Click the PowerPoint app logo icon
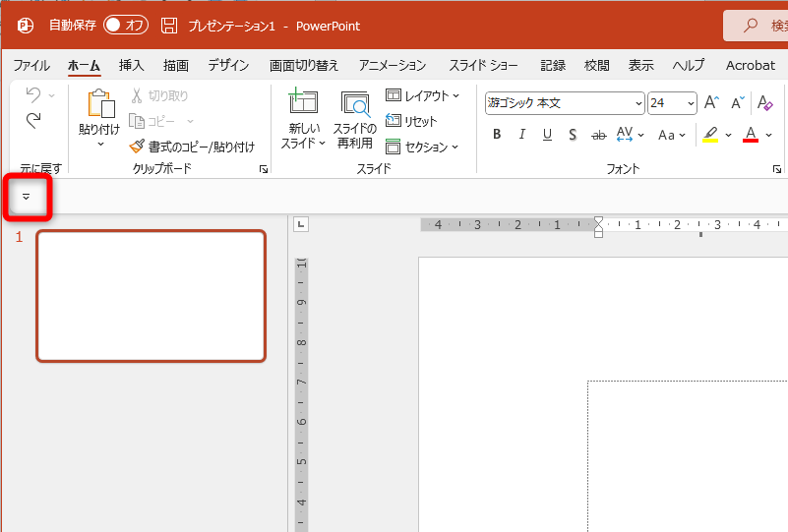The width and height of the screenshot is (788, 532). [26, 26]
